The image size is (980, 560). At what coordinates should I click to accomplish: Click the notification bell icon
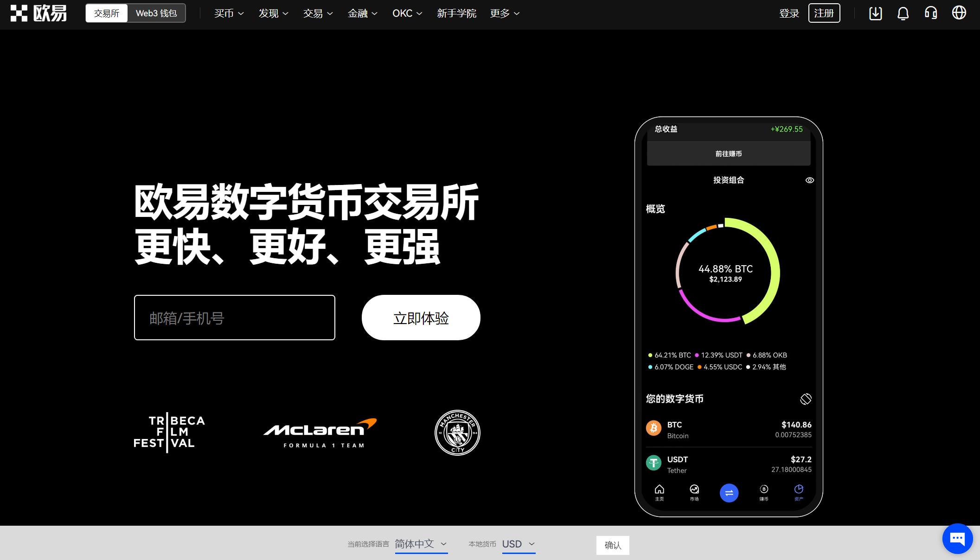click(903, 13)
